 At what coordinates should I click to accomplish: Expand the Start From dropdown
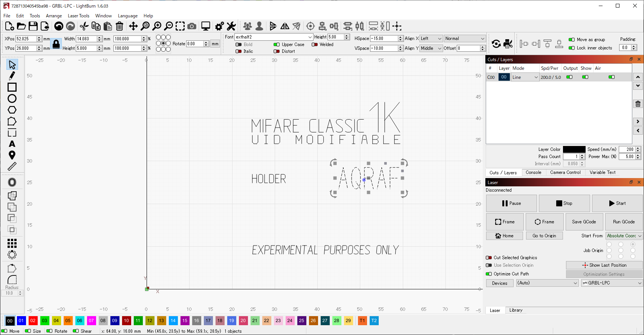tap(624, 236)
